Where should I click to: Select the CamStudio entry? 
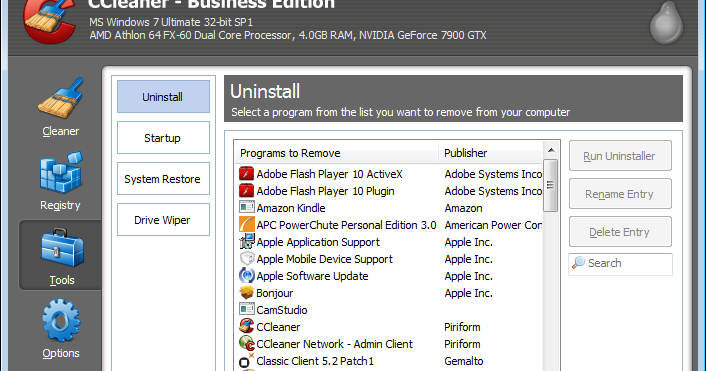(x=282, y=310)
